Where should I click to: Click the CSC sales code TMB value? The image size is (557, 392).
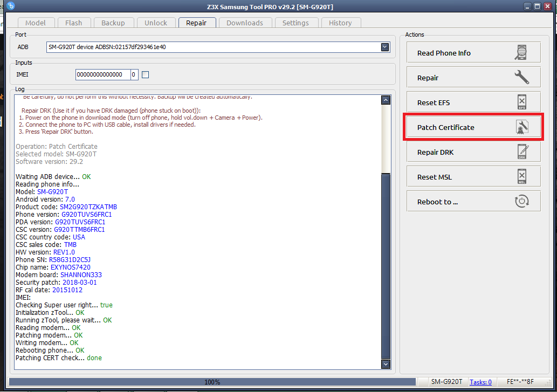pos(70,245)
